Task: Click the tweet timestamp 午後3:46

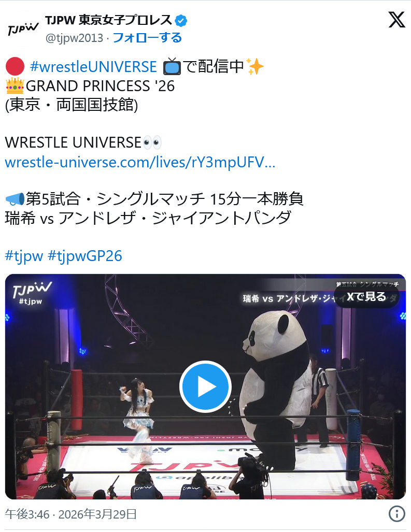Action: pos(27,514)
